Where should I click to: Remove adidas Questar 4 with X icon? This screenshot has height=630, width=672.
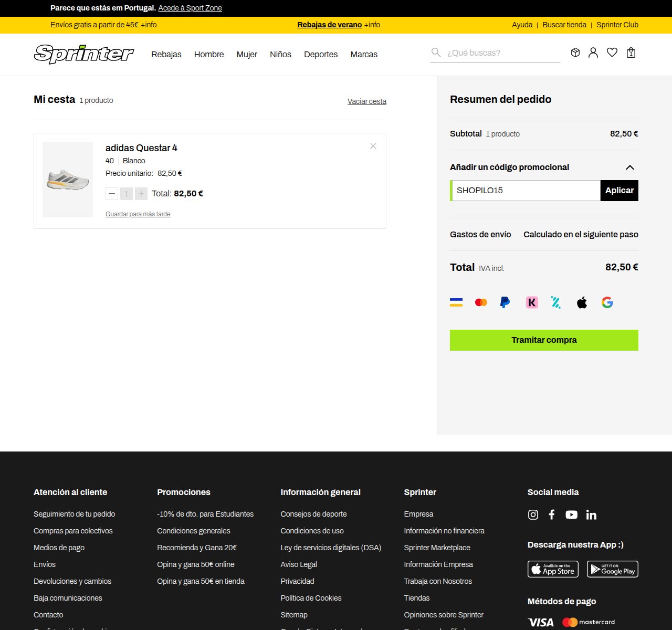tap(373, 146)
